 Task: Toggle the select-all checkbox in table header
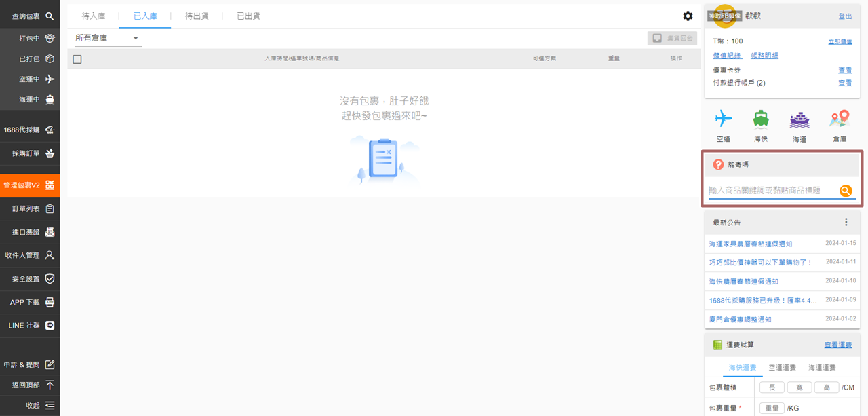[77, 59]
